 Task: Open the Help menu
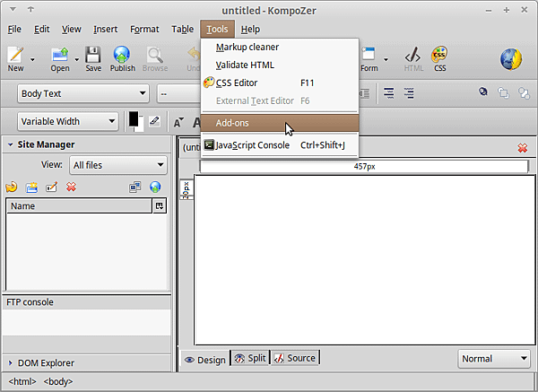pos(250,30)
